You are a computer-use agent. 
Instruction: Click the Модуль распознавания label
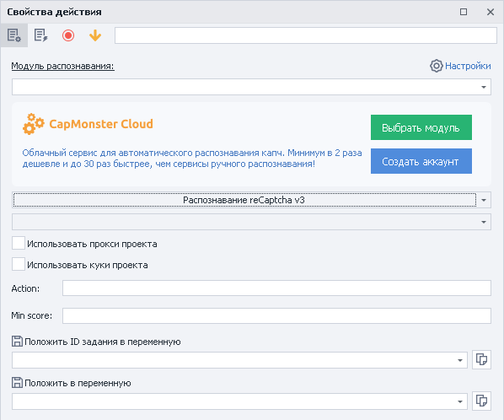pos(62,66)
